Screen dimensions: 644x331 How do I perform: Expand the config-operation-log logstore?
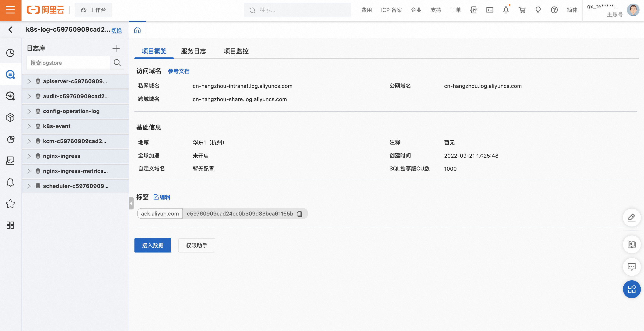29,111
